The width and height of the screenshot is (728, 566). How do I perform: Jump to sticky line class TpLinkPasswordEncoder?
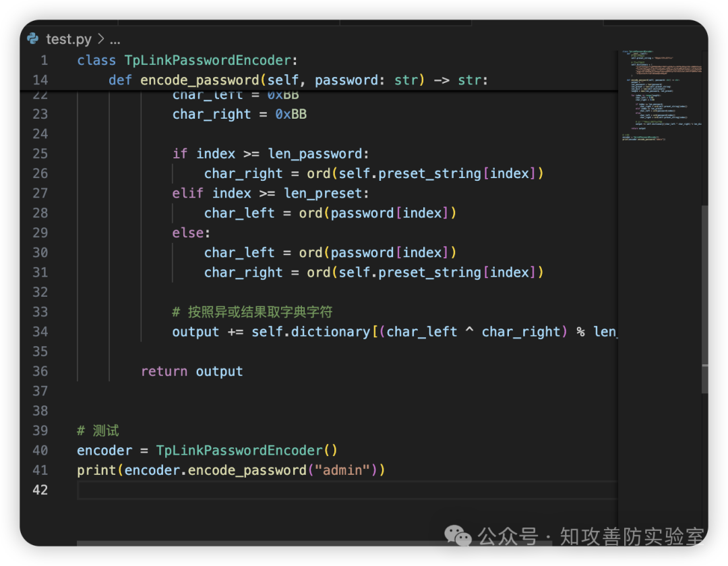(187, 61)
